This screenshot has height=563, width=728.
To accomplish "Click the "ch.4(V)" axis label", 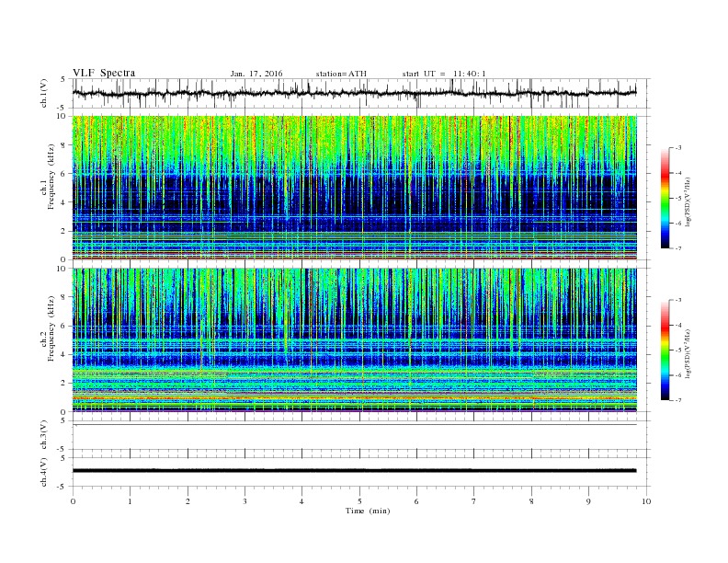I will point(44,472).
